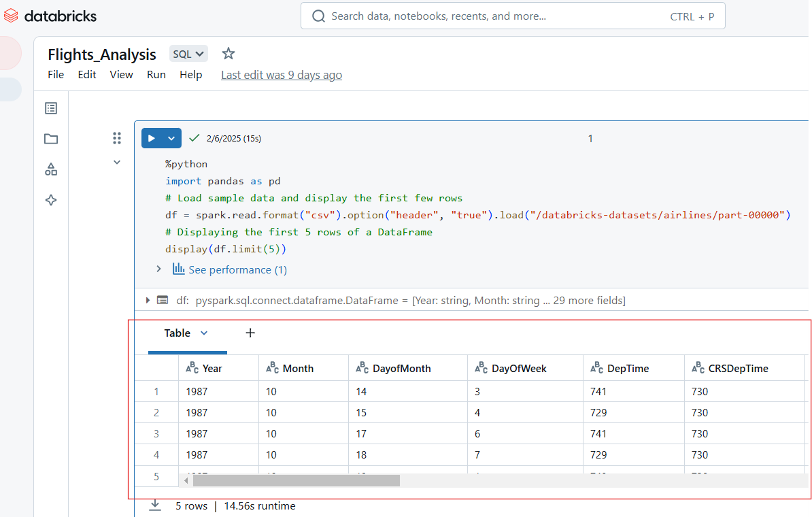The width and height of the screenshot is (812, 517).
Task: Open the Help menu
Action: tap(190, 75)
